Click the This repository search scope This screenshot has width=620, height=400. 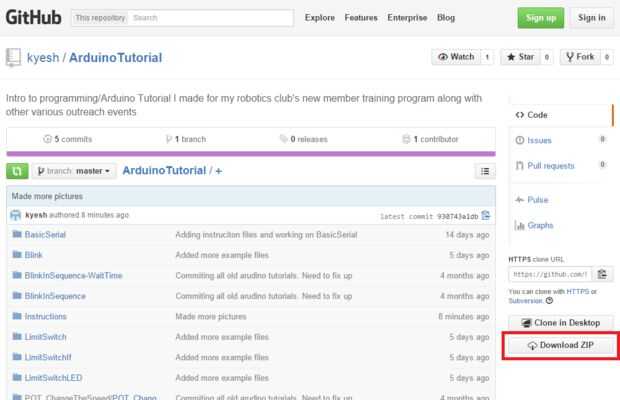click(100, 18)
